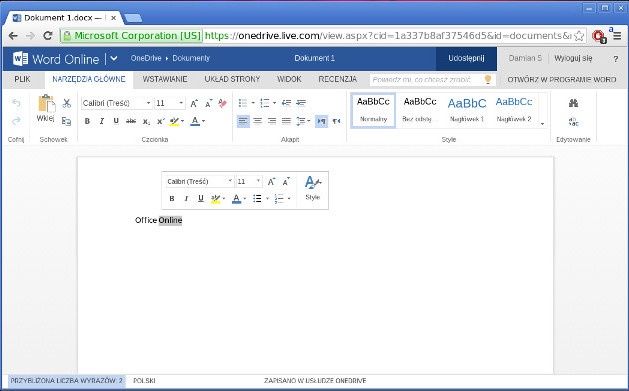
Task: Open the app switcher chevron beside Word Online
Action: tap(114, 59)
